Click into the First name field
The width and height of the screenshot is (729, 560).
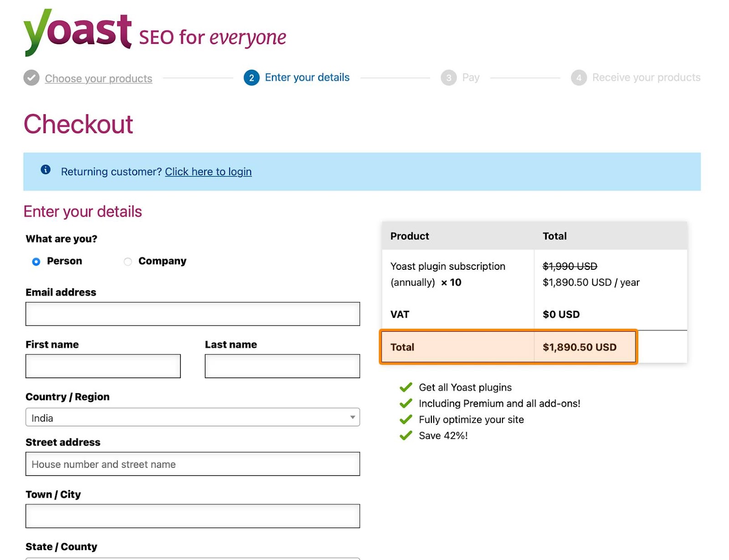point(103,366)
